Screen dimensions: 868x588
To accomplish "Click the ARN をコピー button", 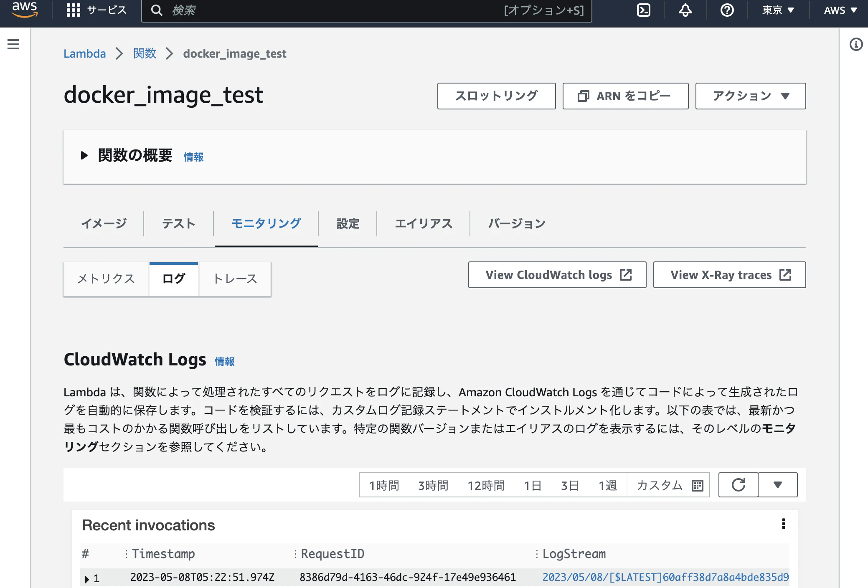I will point(625,96).
